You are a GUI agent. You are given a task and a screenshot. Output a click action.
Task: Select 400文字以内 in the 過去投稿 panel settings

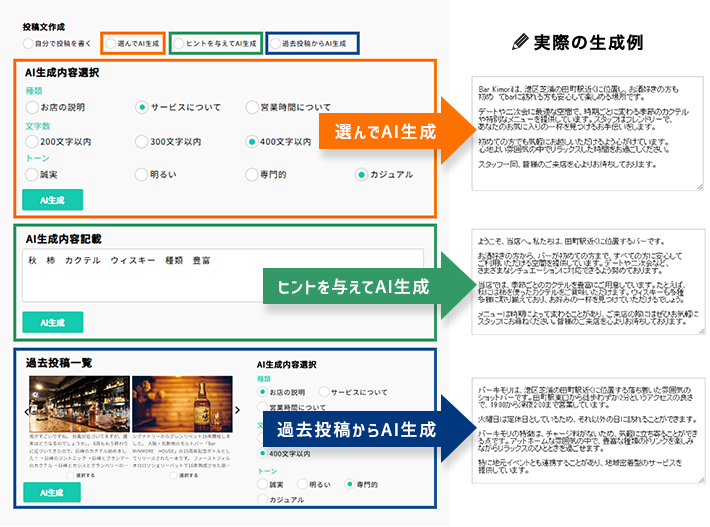[x=262, y=453]
